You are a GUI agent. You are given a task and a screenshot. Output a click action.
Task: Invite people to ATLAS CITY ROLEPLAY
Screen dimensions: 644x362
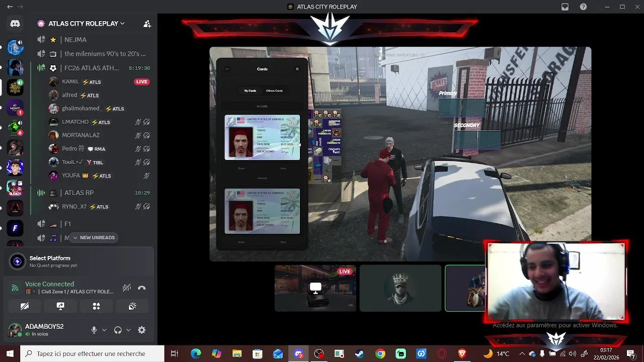tap(147, 24)
